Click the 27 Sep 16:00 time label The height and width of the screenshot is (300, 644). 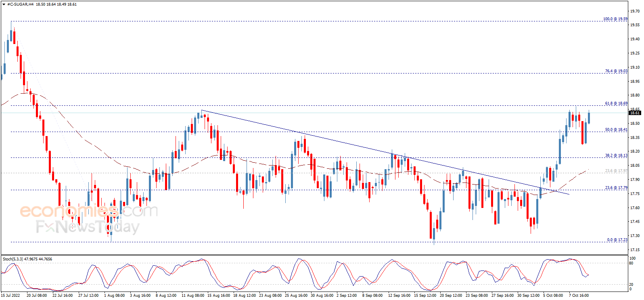click(503, 296)
